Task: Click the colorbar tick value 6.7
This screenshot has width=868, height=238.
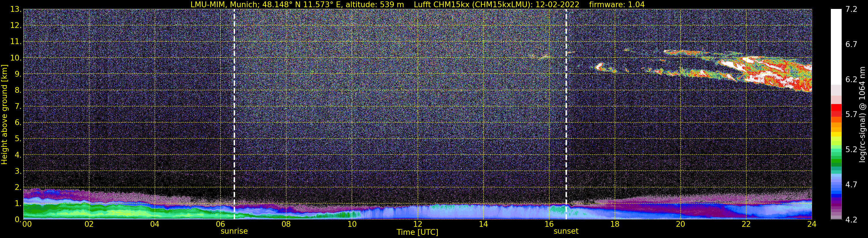Action: point(851,44)
